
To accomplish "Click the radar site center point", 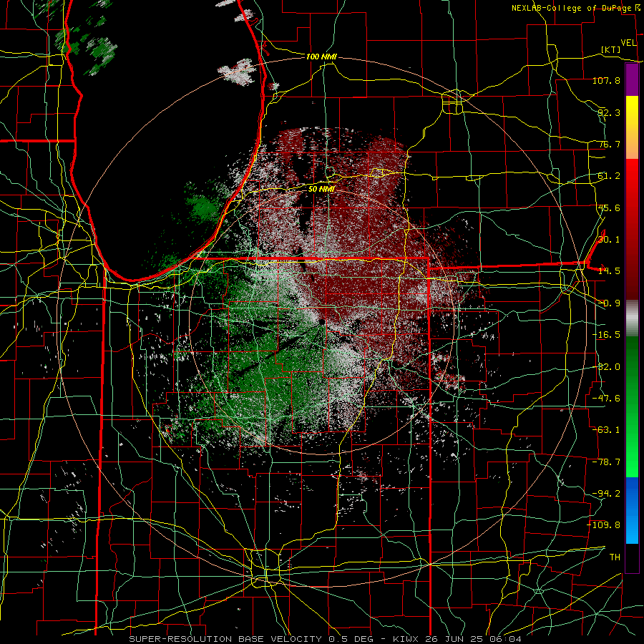I will click(x=322, y=321).
